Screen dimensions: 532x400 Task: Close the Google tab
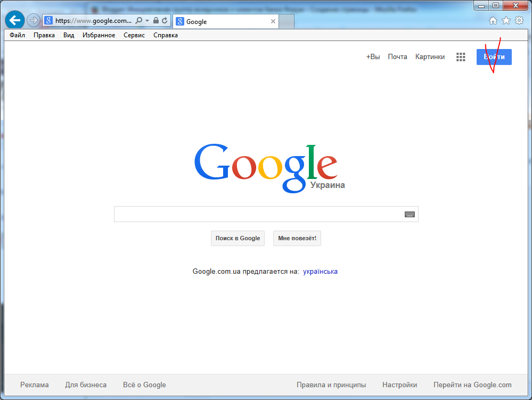coord(273,21)
